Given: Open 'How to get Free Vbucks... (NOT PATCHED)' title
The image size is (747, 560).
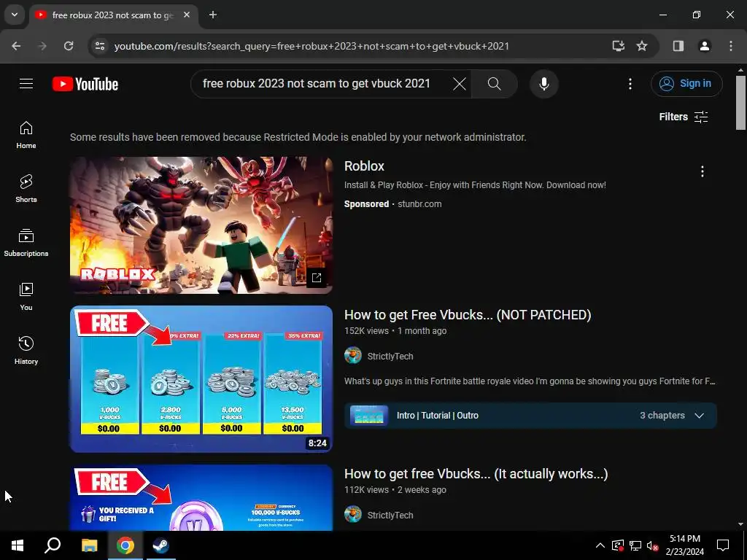Looking at the screenshot, I should (468, 315).
